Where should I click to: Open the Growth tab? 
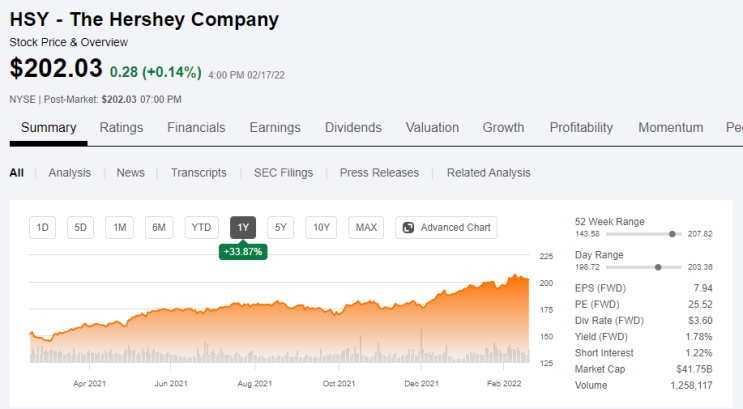click(x=503, y=127)
